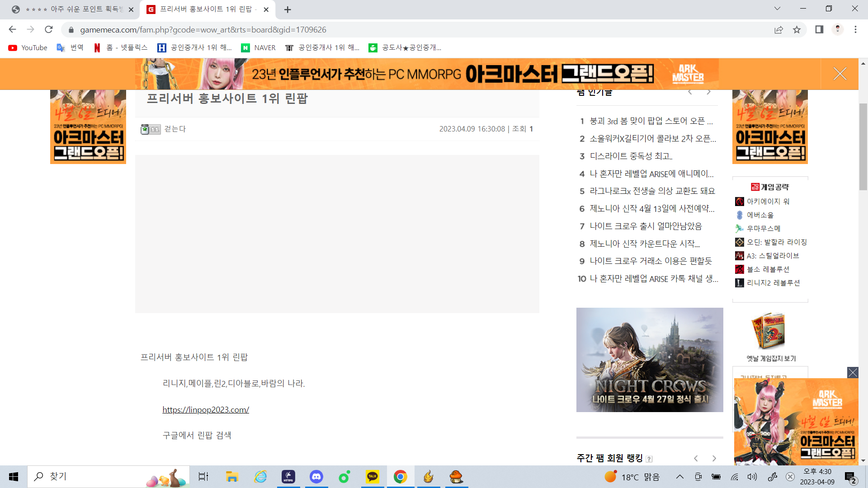868x488 pixels.
Task: Open Task View in the taskbar
Action: coord(203,477)
